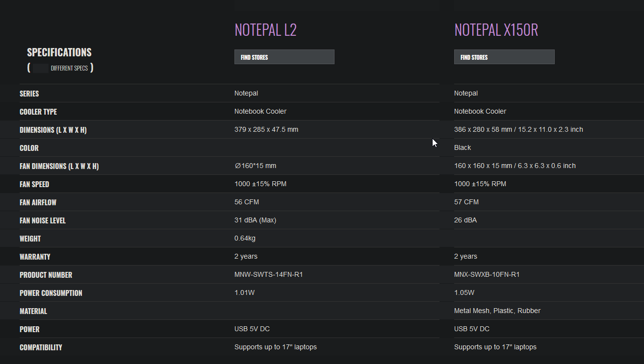The height and width of the screenshot is (364, 644).
Task: Click the 0.64kg weight value
Action: coord(245,238)
